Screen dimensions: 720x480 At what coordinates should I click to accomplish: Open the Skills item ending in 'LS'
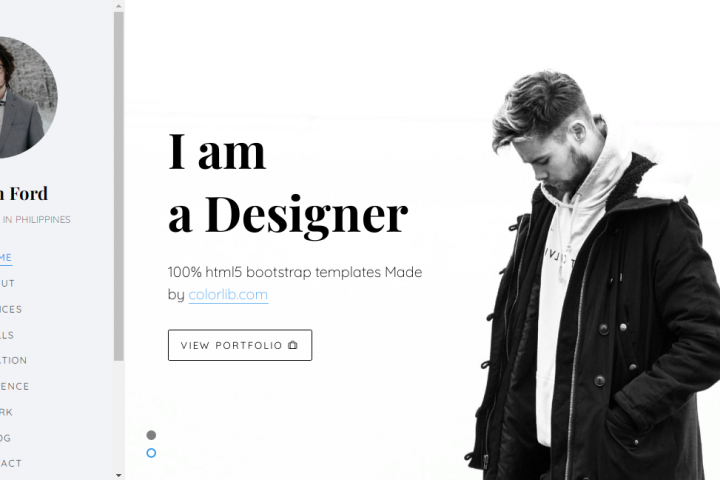click(7, 335)
